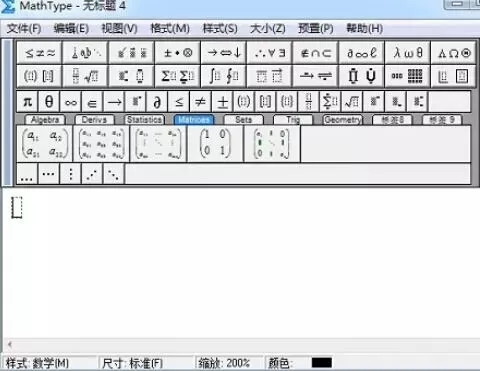Viewport: 480px width, 371px height.
Task: Open the 大小(Z) menu
Action: [268, 28]
